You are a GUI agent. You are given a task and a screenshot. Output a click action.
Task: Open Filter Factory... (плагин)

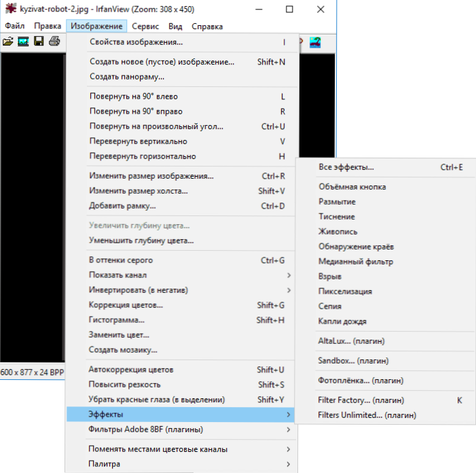coord(386,400)
